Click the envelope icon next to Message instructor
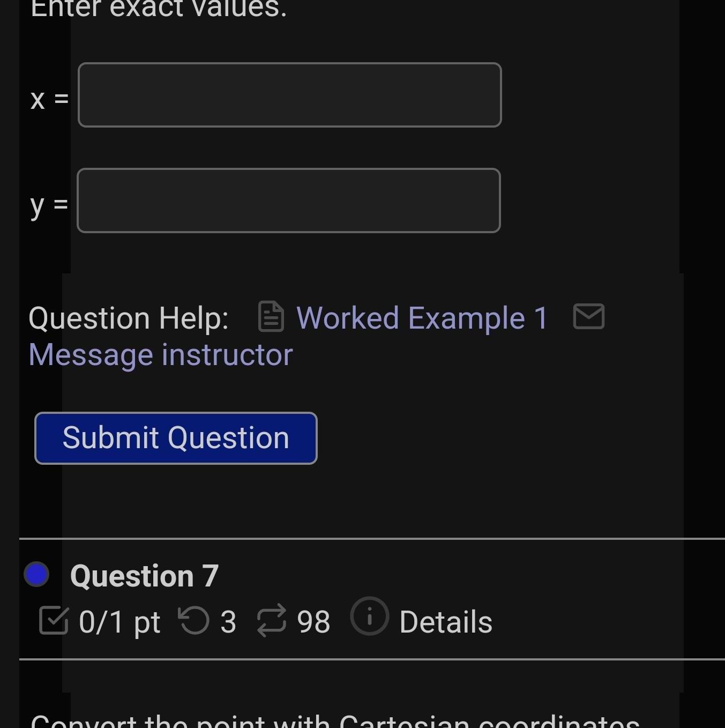Viewport: 725px width, 728px height. tap(588, 316)
